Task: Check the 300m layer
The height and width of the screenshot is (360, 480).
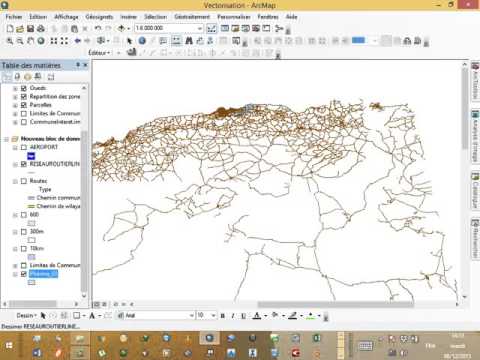Action: click(x=24, y=232)
